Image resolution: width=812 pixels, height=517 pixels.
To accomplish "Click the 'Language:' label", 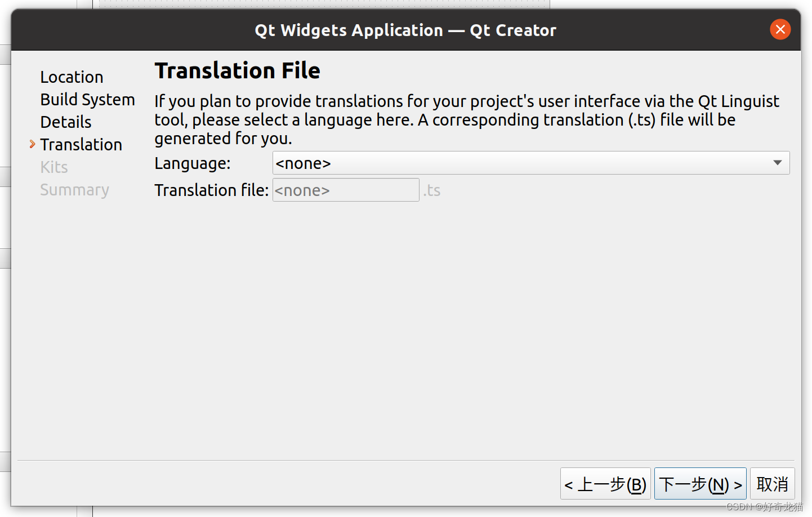I will (193, 163).
